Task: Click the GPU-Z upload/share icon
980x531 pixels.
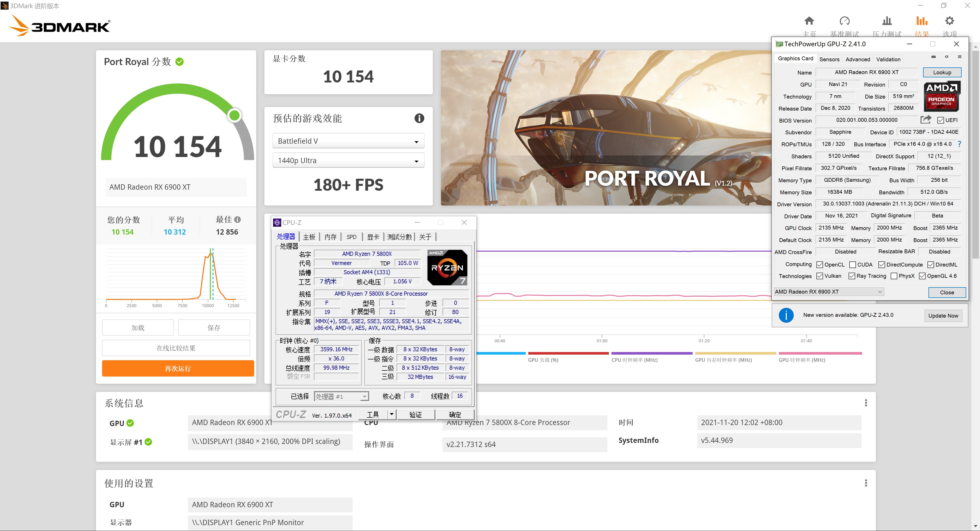Action: point(926,119)
